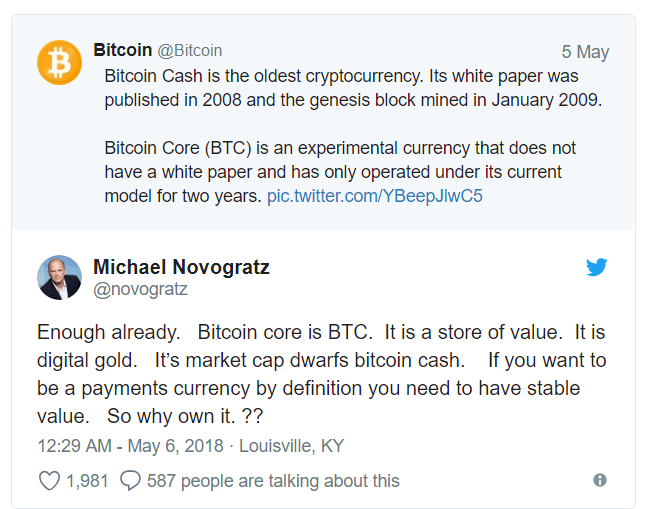659x509 pixels.
Task: Click the @novogratz handle
Action: [140, 289]
